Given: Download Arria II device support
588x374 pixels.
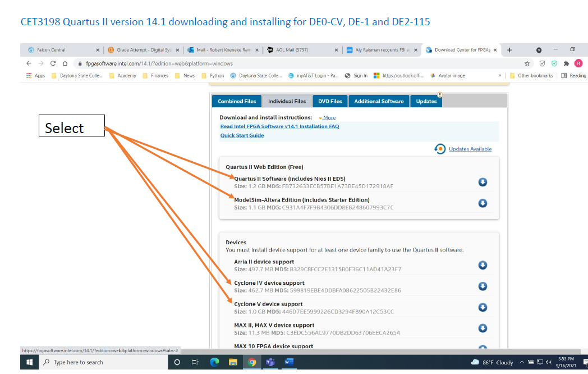Looking at the screenshot, I should [483, 265].
